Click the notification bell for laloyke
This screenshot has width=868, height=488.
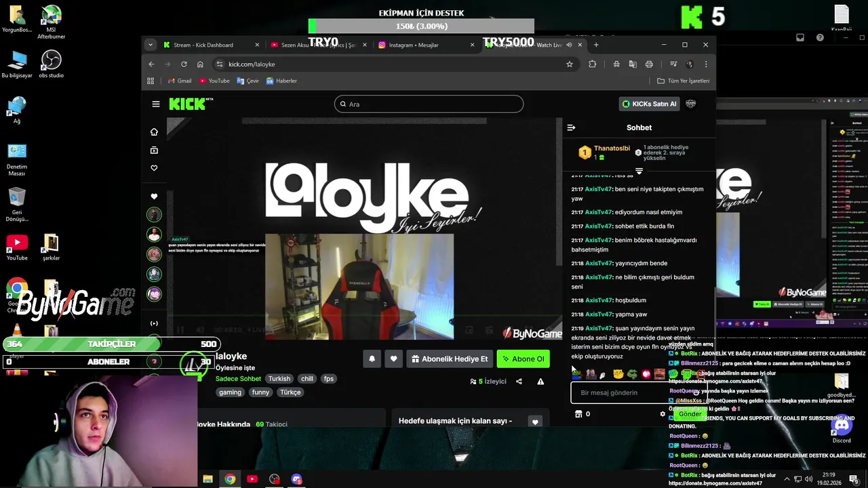pyautogui.click(x=372, y=359)
